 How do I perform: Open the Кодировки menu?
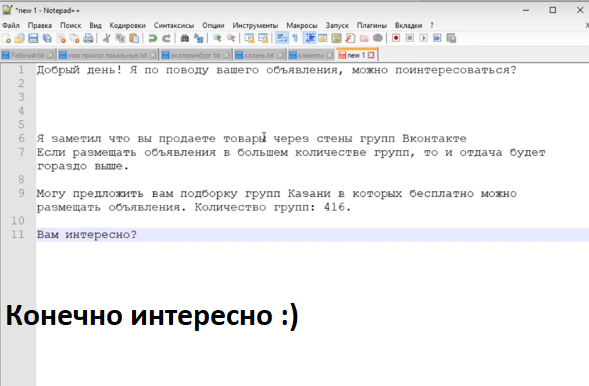[127, 26]
